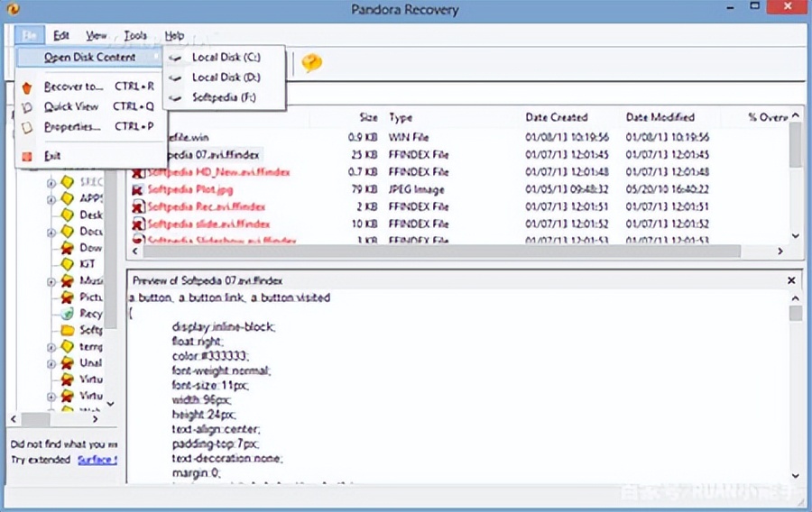The height and width of the screenshot is (512, 812).
Task: Sort by the Type column header
Action: [x=401, y=117]
